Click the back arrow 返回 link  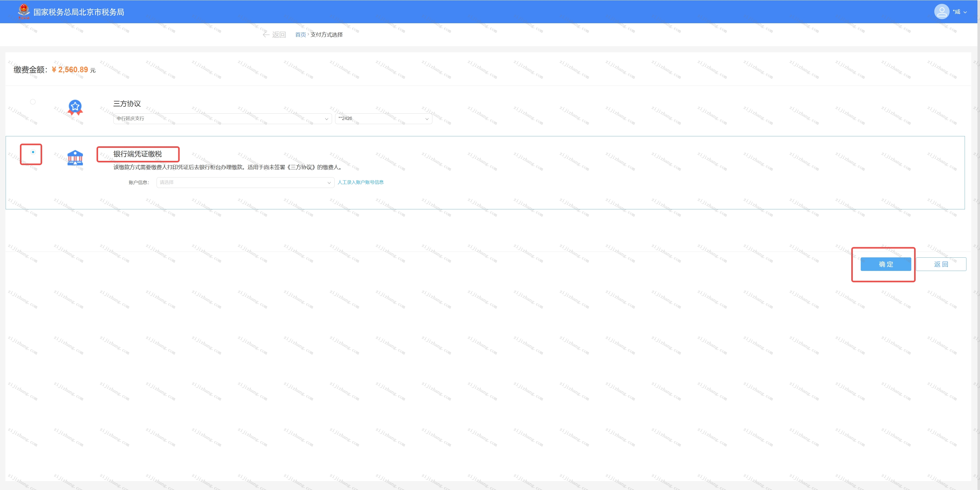274,35
